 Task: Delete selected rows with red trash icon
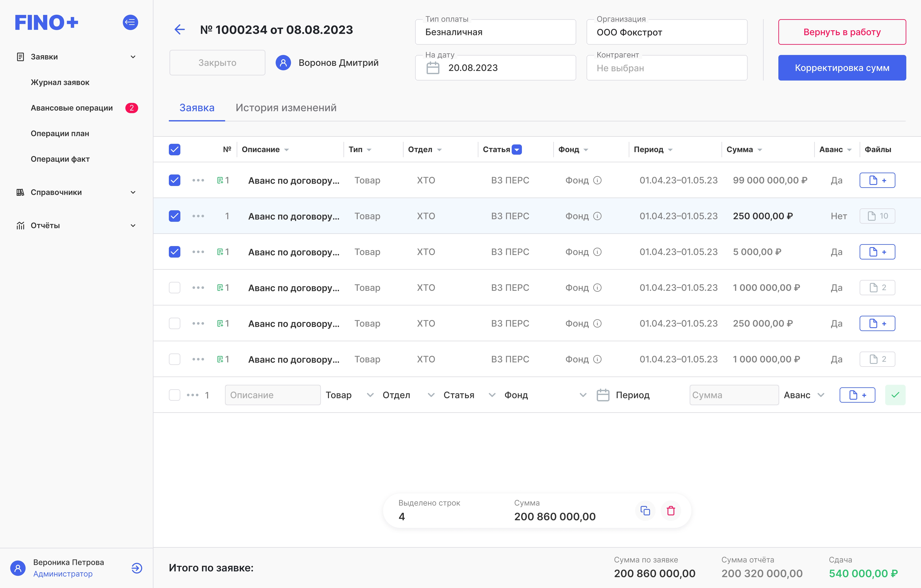(671, 510)
